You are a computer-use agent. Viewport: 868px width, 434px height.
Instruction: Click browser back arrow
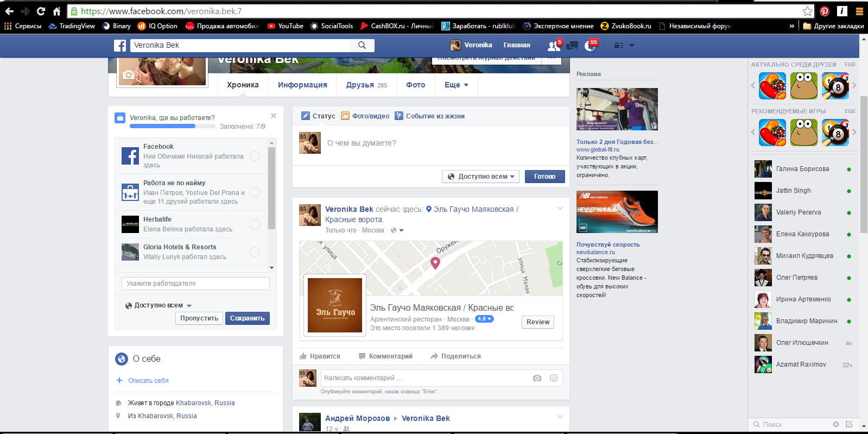click(9, 11)
